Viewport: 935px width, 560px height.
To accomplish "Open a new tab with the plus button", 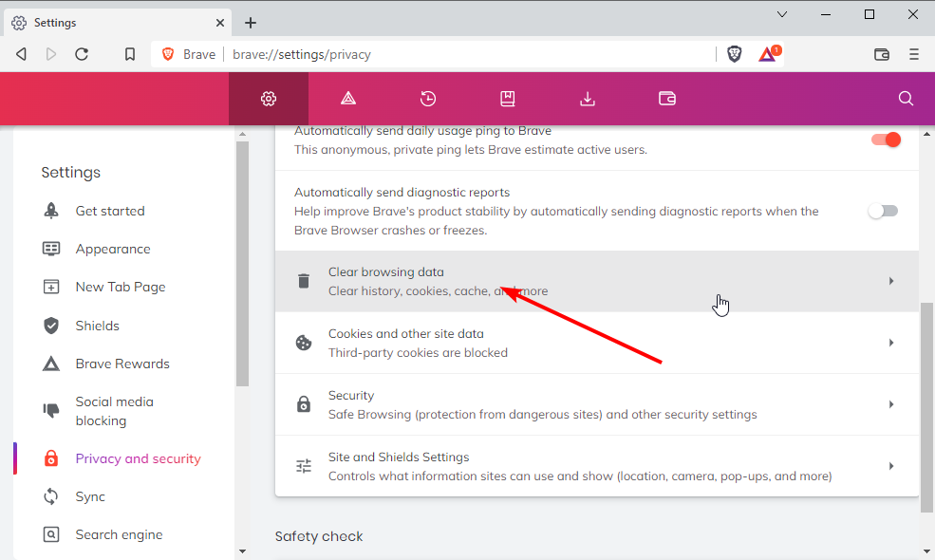I will [x=251, y=23].
